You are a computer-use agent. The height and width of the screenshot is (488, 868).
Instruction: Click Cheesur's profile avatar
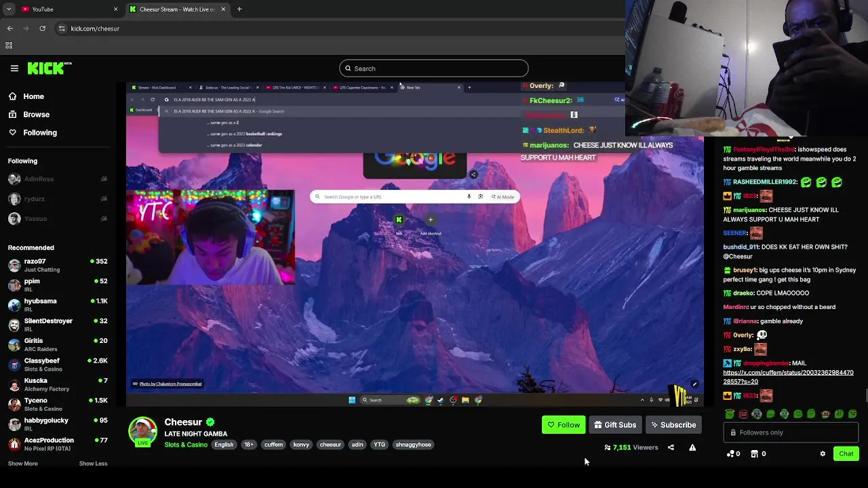(x=142, y=431)
